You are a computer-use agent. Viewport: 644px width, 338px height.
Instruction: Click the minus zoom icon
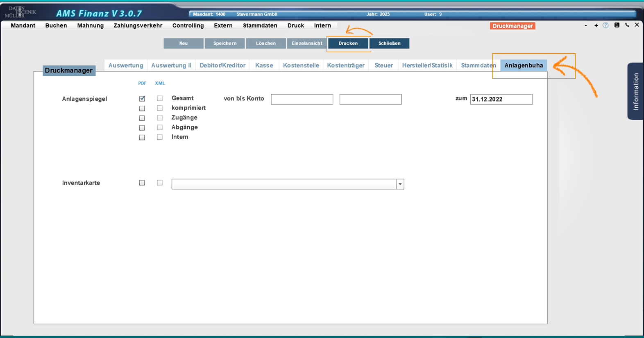tap(586, 25)
